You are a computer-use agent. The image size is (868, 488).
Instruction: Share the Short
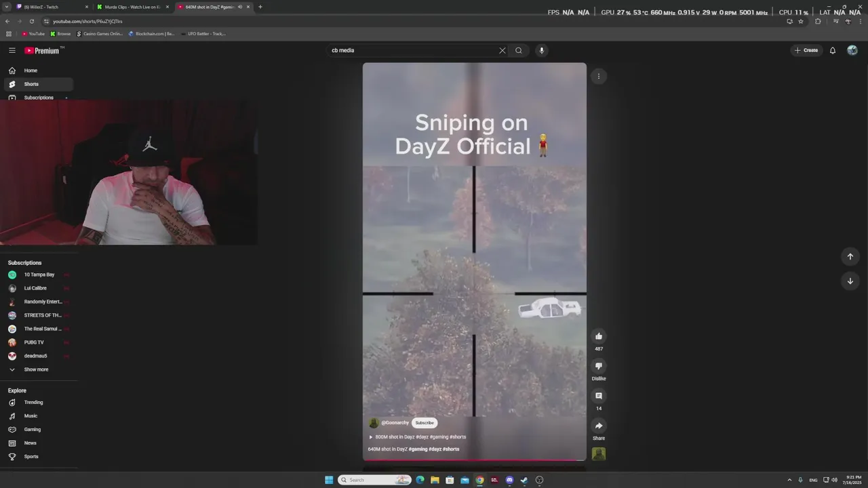pyautogui.click(x=599, y=426)
